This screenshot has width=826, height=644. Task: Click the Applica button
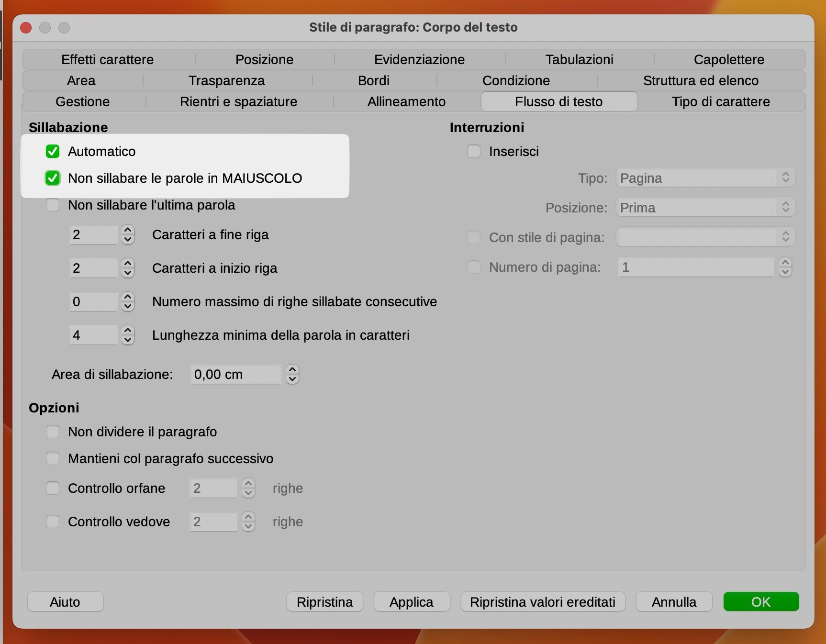(x=412, y=602)
